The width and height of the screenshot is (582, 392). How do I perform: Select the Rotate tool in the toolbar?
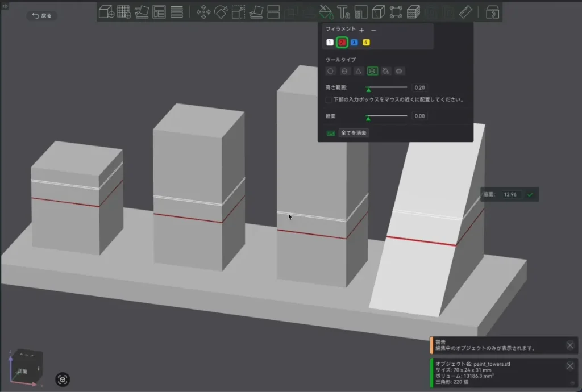(221, 12)
